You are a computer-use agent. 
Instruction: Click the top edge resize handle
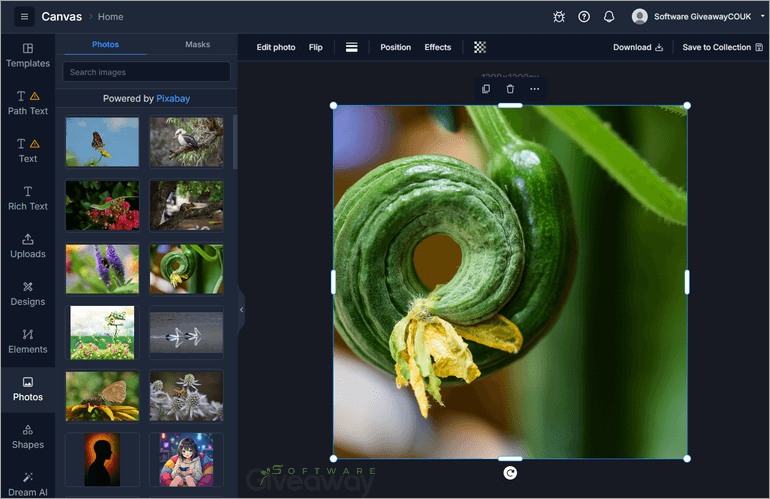tap(510, 106)
